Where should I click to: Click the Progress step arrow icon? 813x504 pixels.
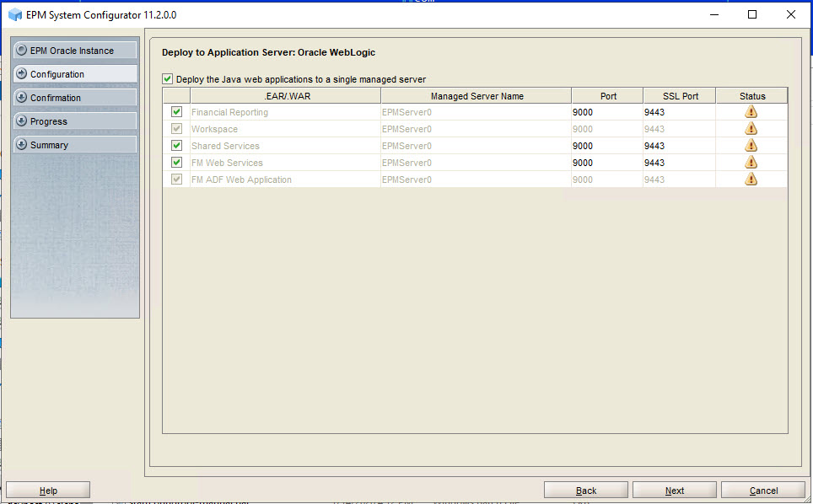(x=21, y=121)
